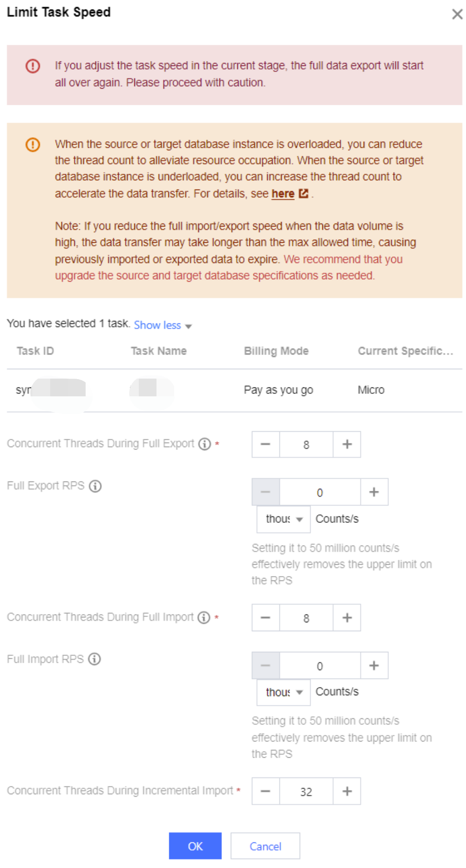Click the info icon next to Full Export RPS
Screen dimensions: 466x868
coord(95,486)
